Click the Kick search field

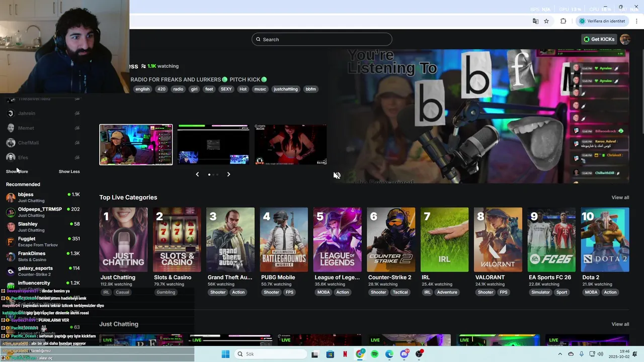322,39
